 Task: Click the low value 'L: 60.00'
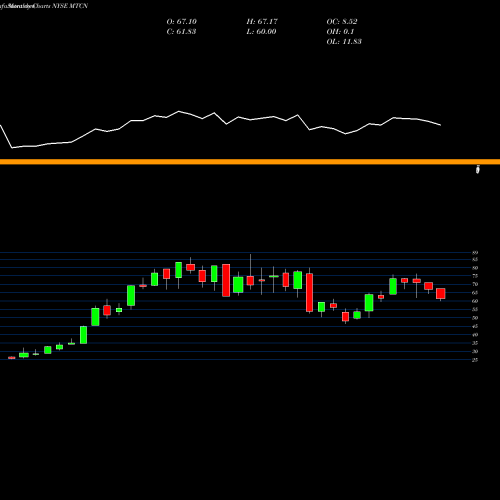click(261, 31)
